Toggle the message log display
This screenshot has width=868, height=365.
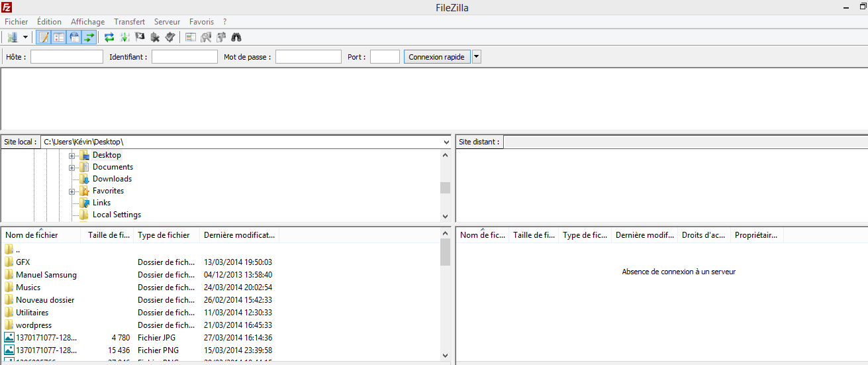[x=44, y=37]
